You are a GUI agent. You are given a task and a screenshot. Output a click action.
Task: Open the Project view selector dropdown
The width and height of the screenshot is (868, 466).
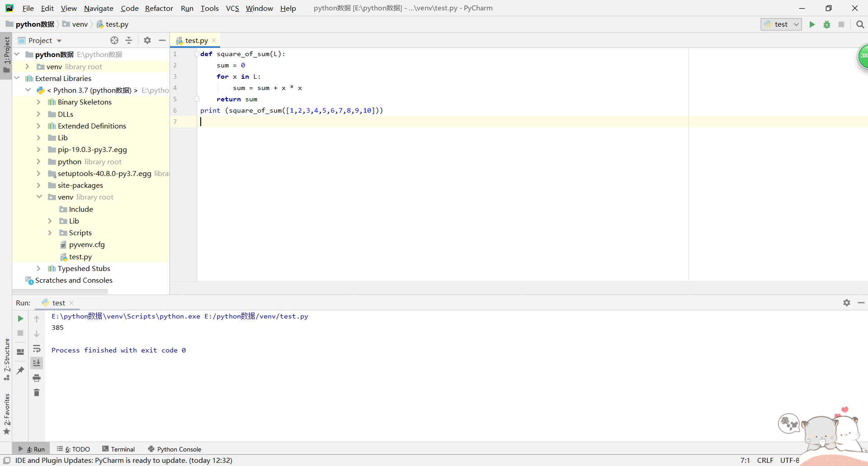click(40, 40)
